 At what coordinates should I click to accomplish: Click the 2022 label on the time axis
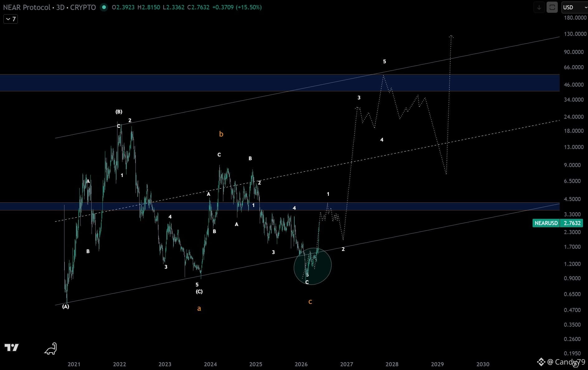coord(119,364)
